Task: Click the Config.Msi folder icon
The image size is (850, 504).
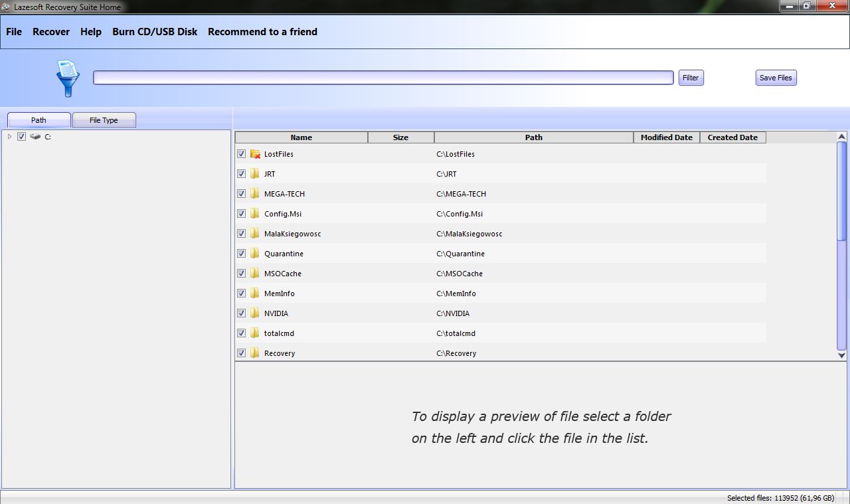Action: pos(255,214)
